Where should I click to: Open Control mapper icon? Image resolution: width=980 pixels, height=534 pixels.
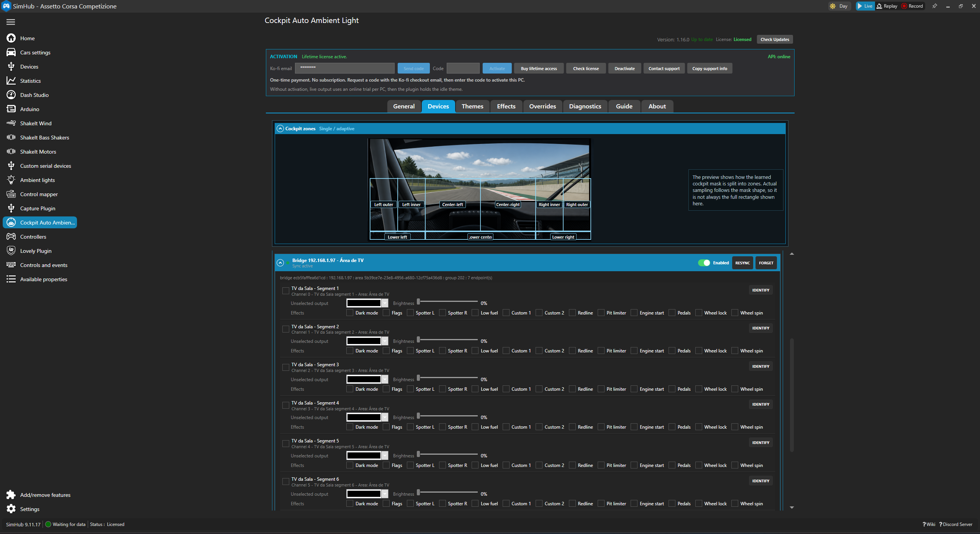(x=11, y=194)
